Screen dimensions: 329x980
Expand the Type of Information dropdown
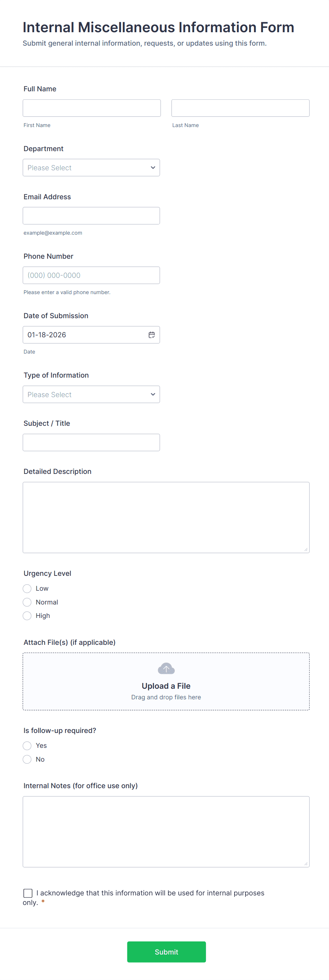[91, 395]
